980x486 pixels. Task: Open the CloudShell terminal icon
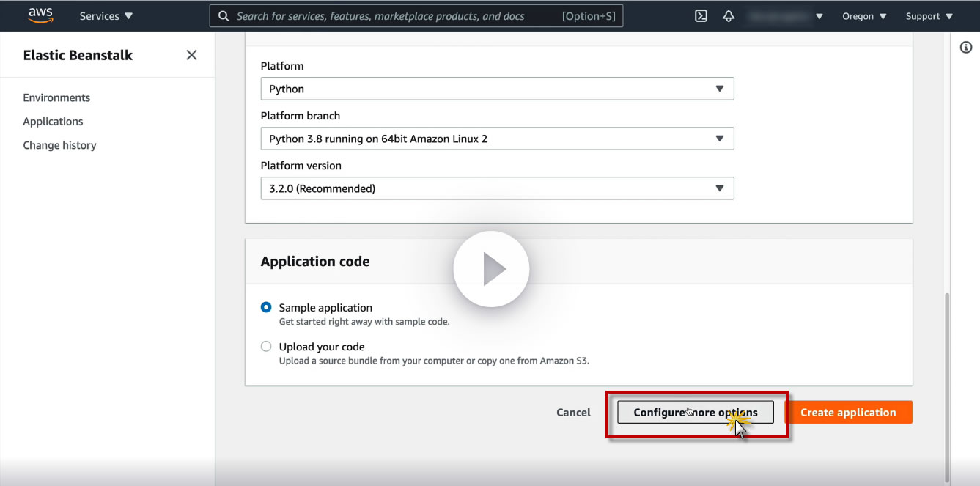click(701, 16)
